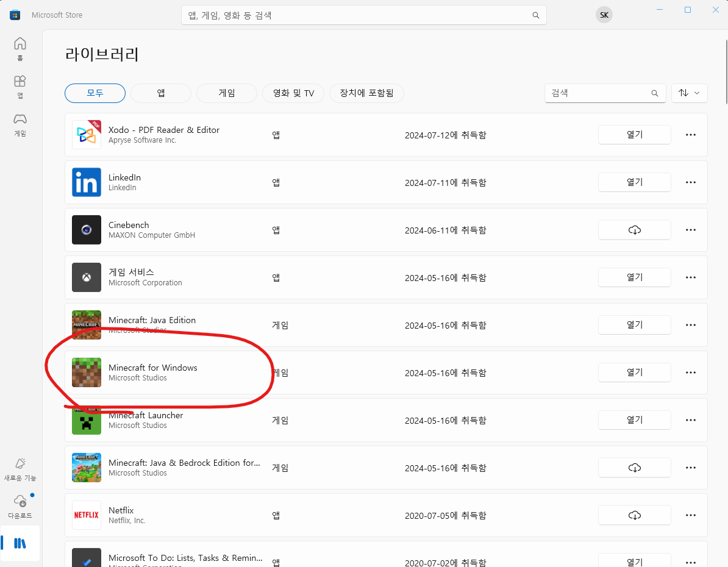Click '2020-07-05에 취득함' date text
Image resolution: width=728 pixels, height=567 pixels.
click(x=445, y=515)
